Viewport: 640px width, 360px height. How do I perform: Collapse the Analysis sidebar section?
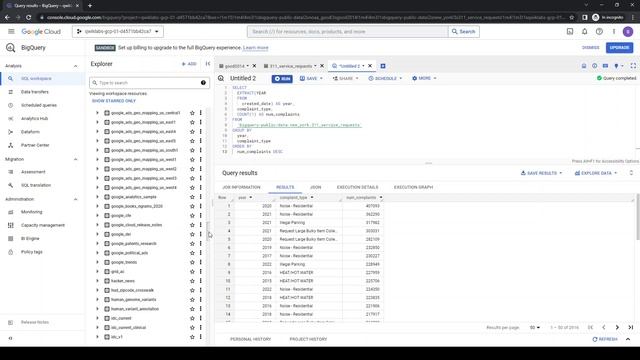pyautogui.click(x=76, y=66)
